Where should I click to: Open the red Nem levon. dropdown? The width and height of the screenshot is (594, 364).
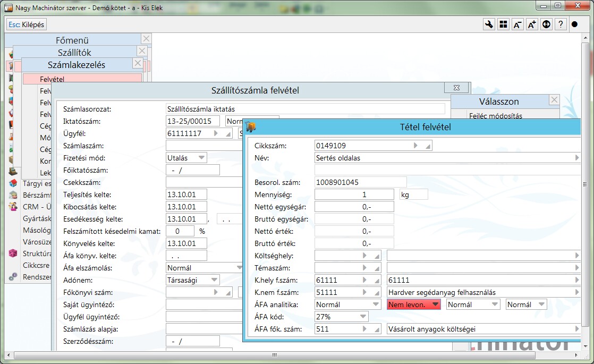pos(435,304)
